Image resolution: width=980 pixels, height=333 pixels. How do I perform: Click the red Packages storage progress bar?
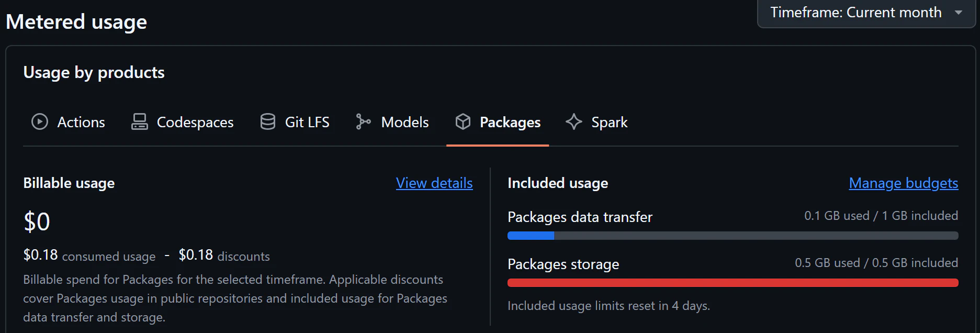pyautogui.click(x=733, y=283)
